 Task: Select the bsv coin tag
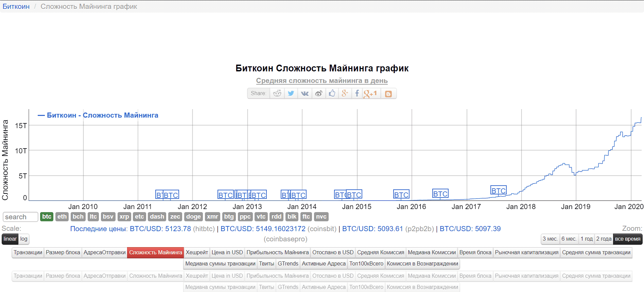point(108,217)
